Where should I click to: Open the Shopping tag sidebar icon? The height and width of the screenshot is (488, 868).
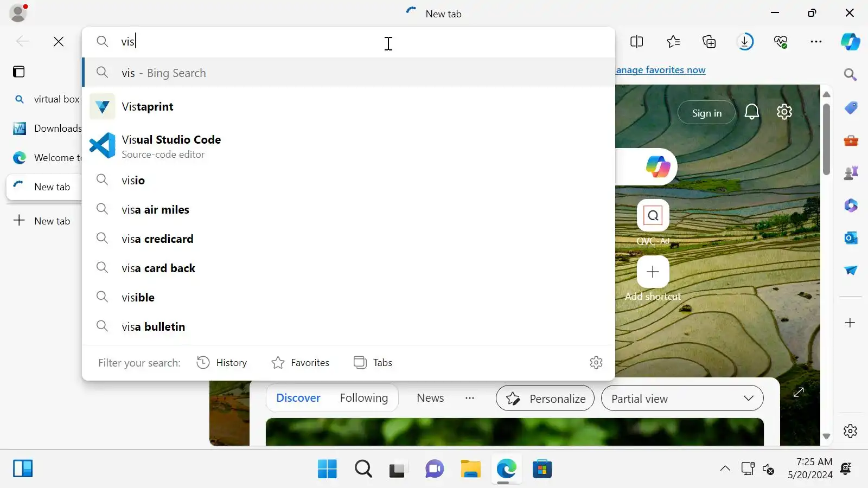pyautogui.click(x=851, y=108)
